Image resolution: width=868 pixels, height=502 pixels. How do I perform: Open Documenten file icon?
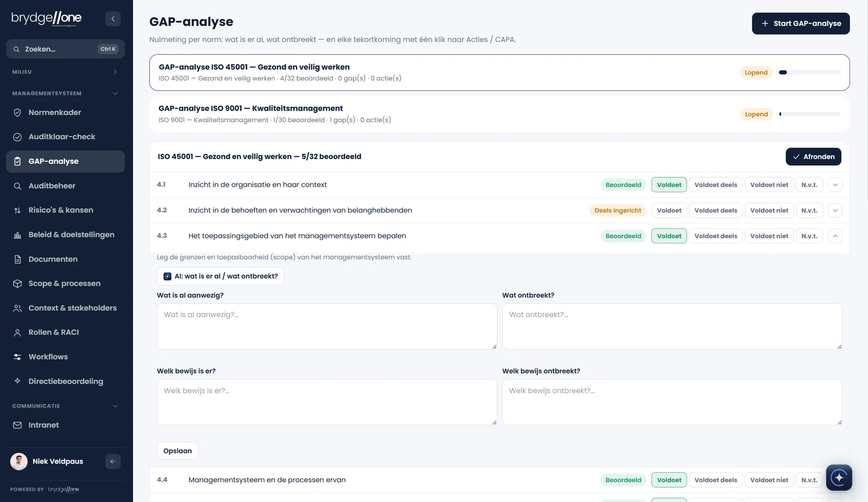click(17, 259)
